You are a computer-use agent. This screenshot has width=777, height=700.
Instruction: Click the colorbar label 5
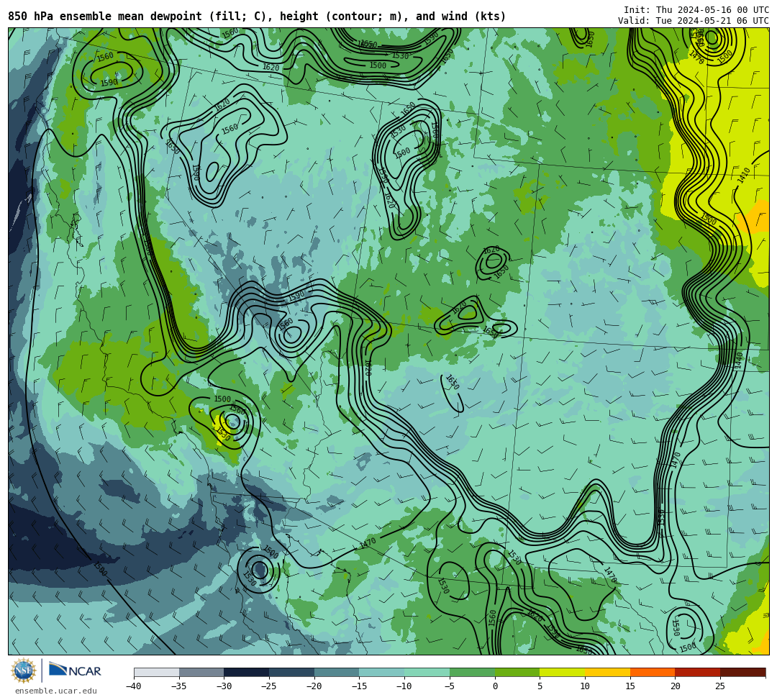[x=540, y=686]
